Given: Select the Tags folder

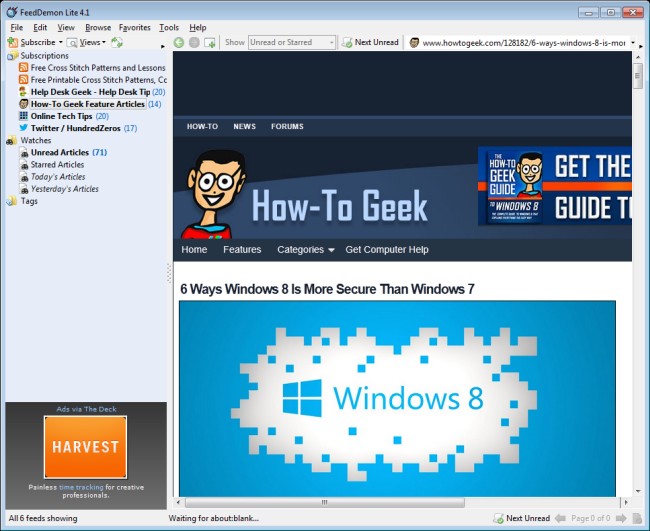Looking at the screenshot, I should point(29,201).
